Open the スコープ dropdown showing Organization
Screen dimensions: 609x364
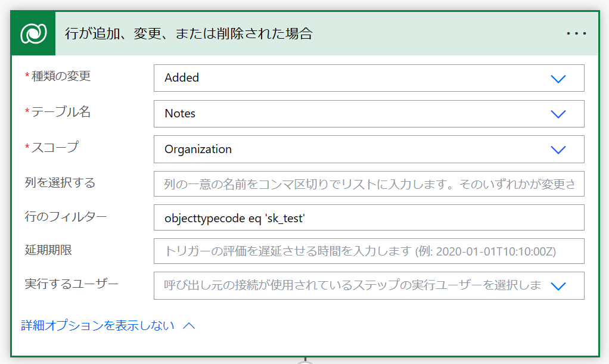tap(369, 149)
